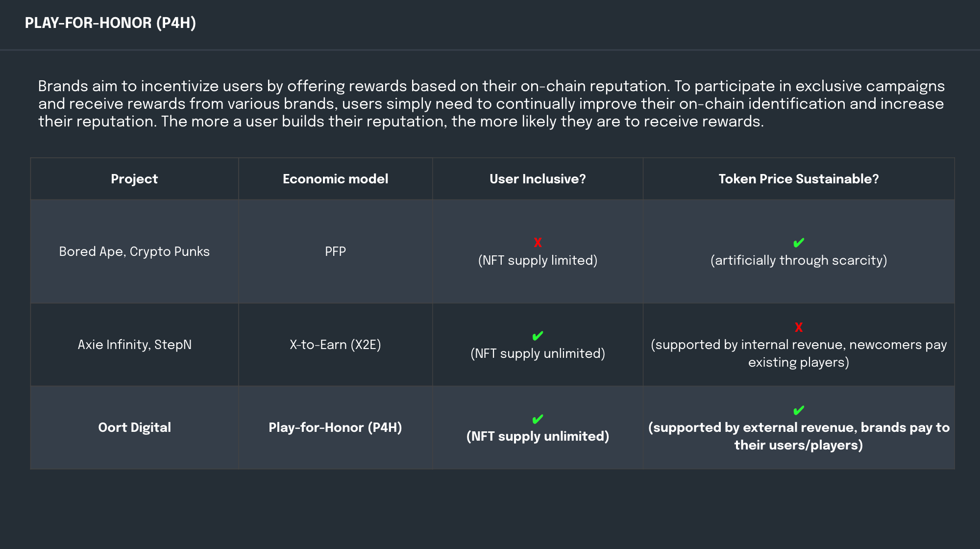The height and width of the screenshot is (549, 980).
Task: Select the Project column header
Action: click(x=134, y=179)
